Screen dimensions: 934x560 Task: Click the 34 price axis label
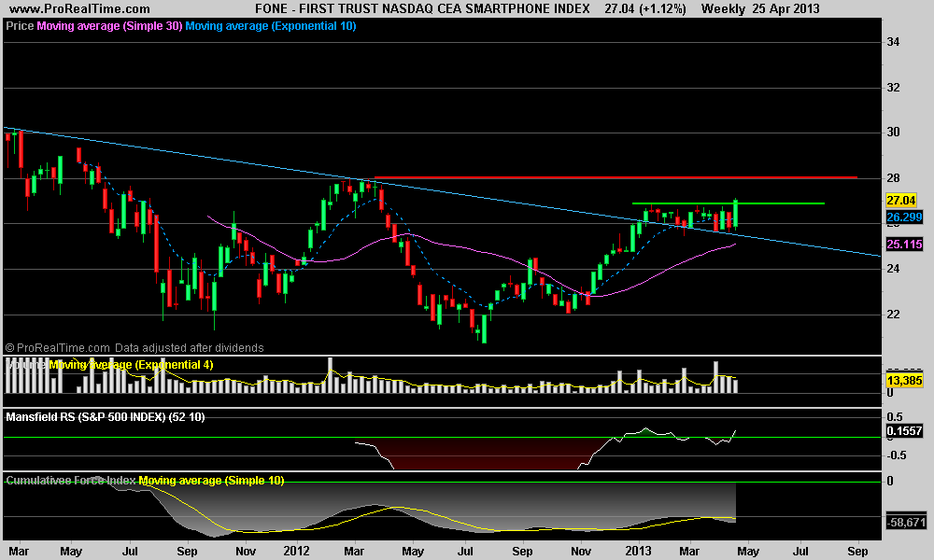click(893, 42)
